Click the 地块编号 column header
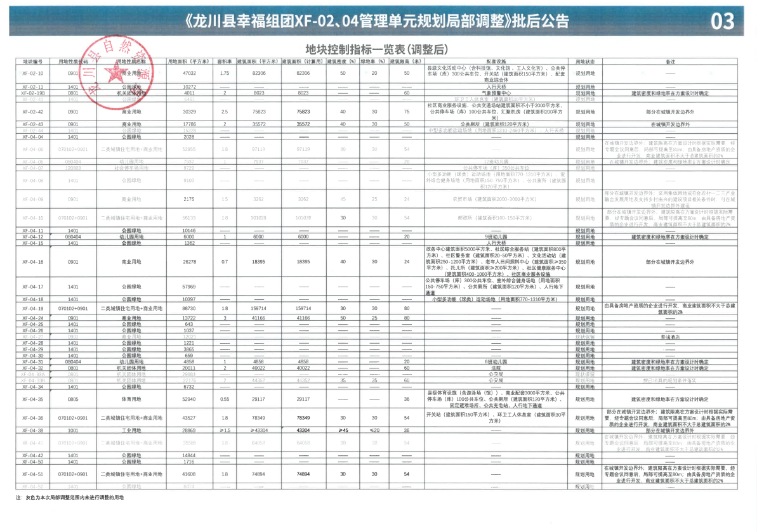 (x=33, y=62)
